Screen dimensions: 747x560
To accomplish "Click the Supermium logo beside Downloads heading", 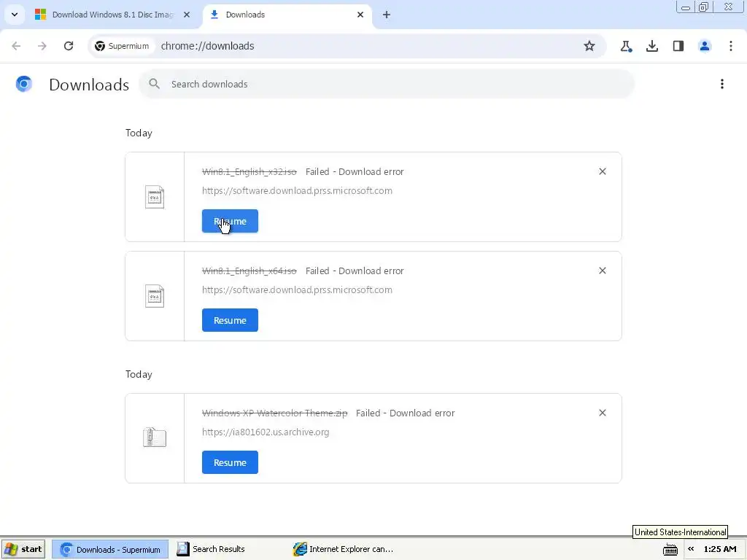I will [x=24, y=84].
